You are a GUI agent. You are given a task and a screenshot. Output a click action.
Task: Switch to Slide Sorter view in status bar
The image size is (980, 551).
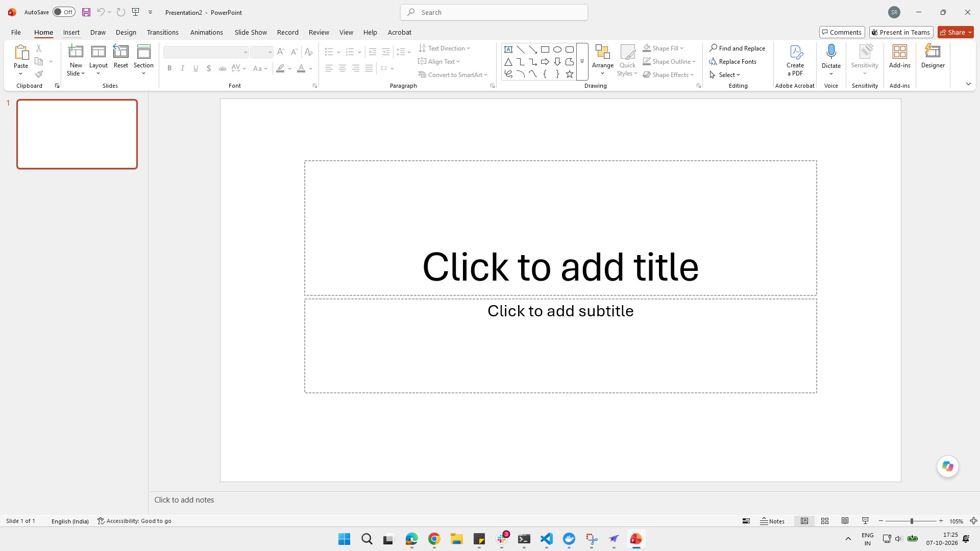click(x=825, y=521)
